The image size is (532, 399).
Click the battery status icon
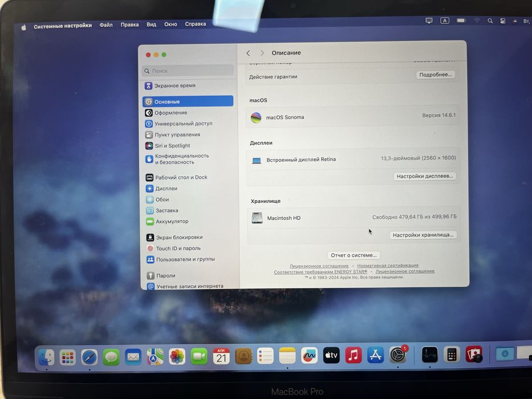(x=461, y=21)
